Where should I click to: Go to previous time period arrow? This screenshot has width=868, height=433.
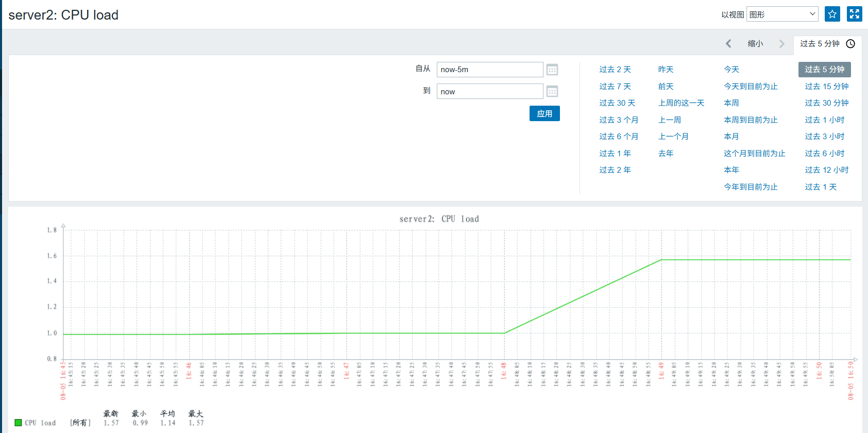(x=728, y=44)
